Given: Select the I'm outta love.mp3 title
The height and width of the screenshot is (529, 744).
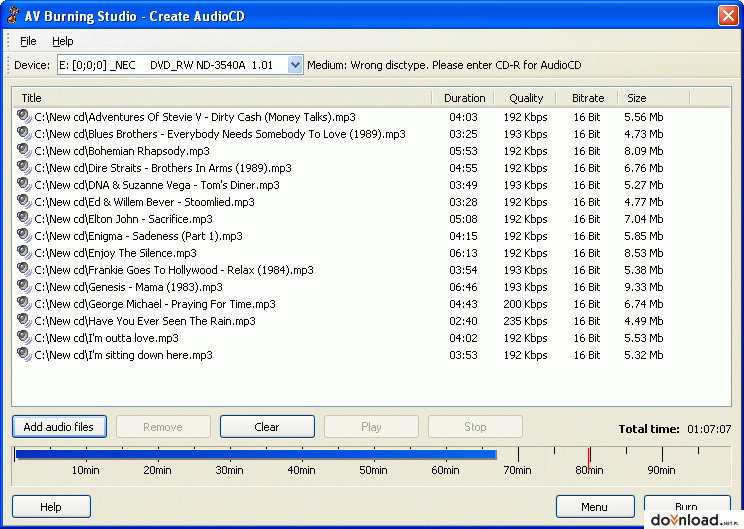Looking at the screenshot, I should click(106, 338).
